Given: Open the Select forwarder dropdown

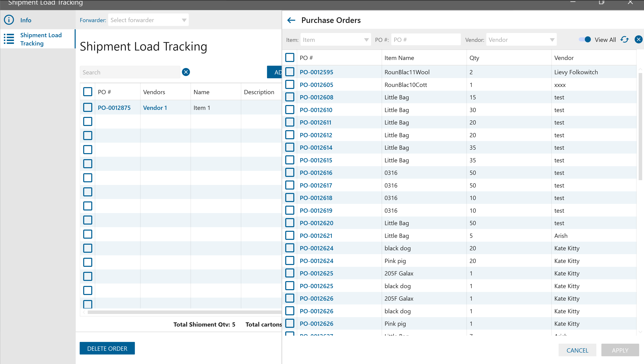Looking at the screenshot, I should (x=148, y=20).
